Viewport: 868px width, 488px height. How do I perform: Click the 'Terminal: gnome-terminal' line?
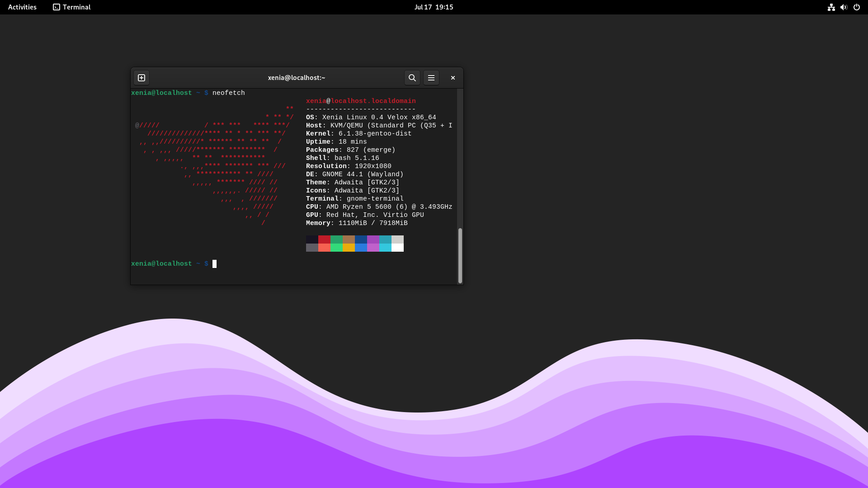coord(355,199)
